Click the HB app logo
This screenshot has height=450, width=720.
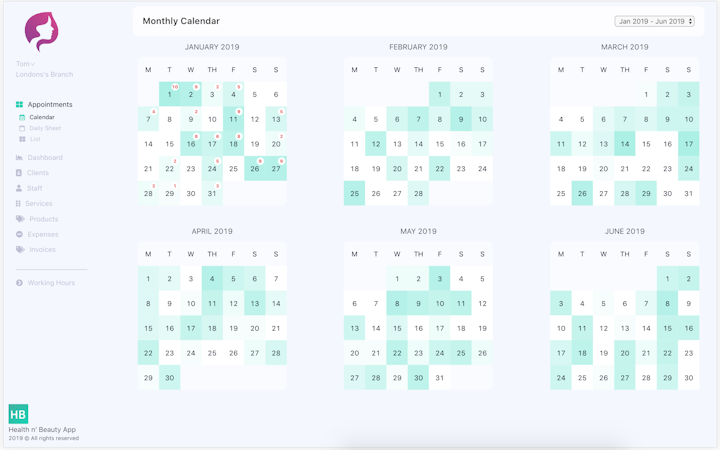(18, 414)
